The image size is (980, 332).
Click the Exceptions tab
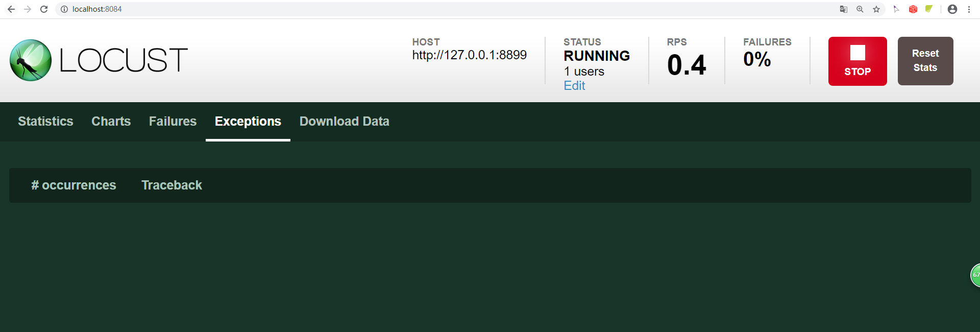pyautogui.click(x=248, y=122)
